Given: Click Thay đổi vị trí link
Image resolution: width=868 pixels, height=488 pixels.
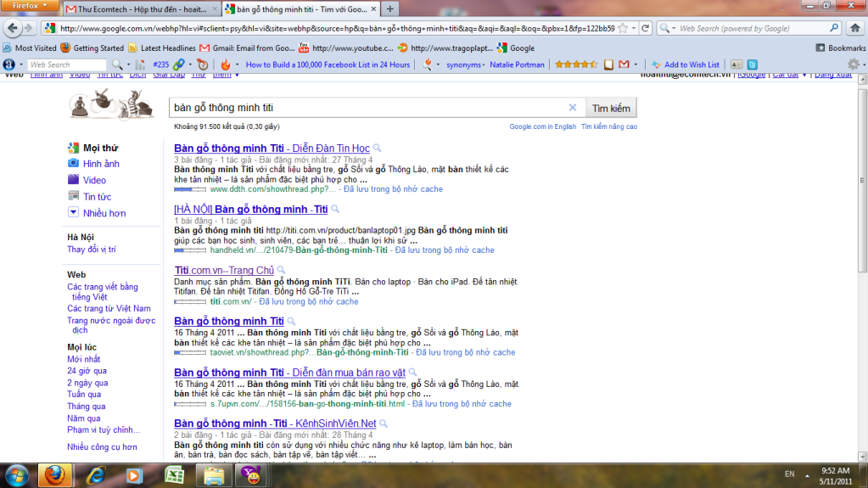Looking at the screenshot, I should (x=92, y=250).
